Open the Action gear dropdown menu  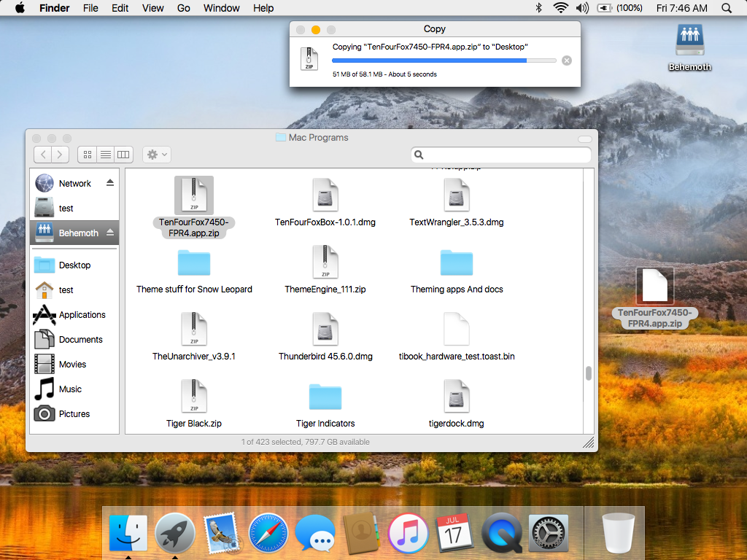(x=157, y=155)
